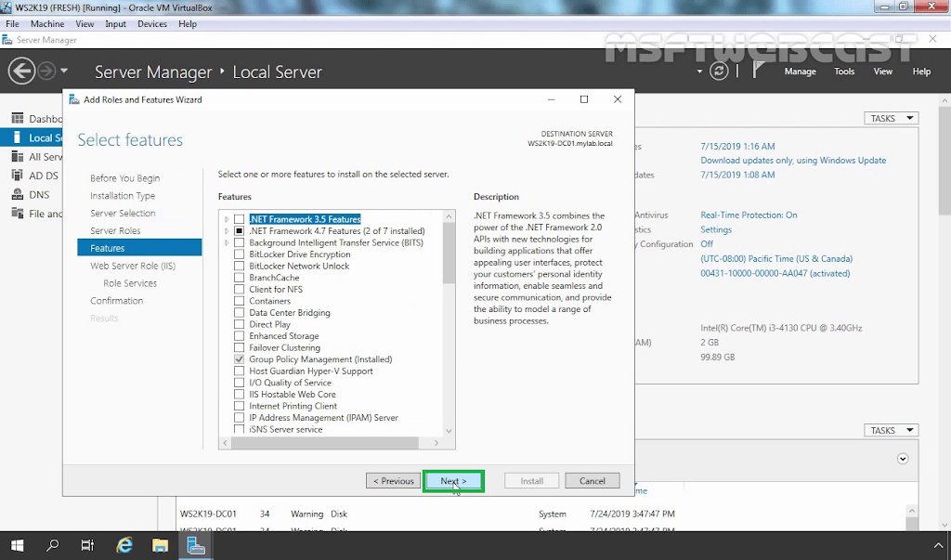Go to Before You Begin step
The image size is (951, 560).
125,178
